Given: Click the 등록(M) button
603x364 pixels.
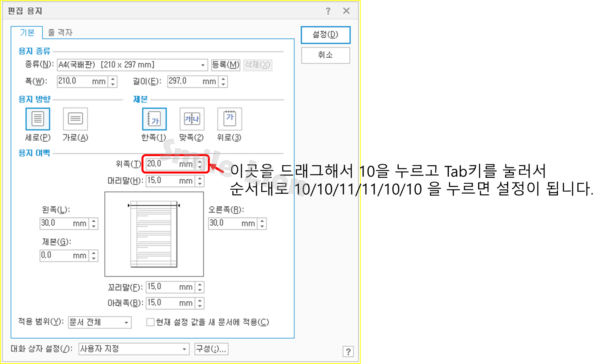Looking at the screenshot, I should click(x=226, y=65).
